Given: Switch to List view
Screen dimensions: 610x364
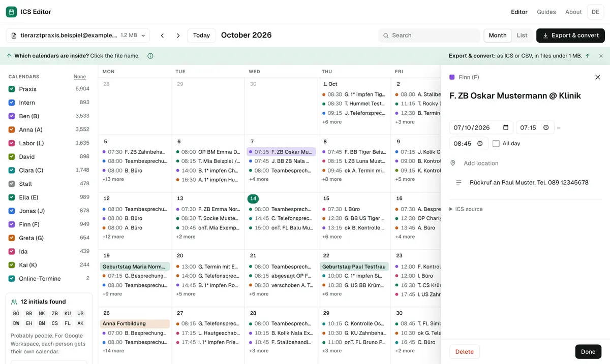Looking at the screenshot, I should (x=522, y=36).
